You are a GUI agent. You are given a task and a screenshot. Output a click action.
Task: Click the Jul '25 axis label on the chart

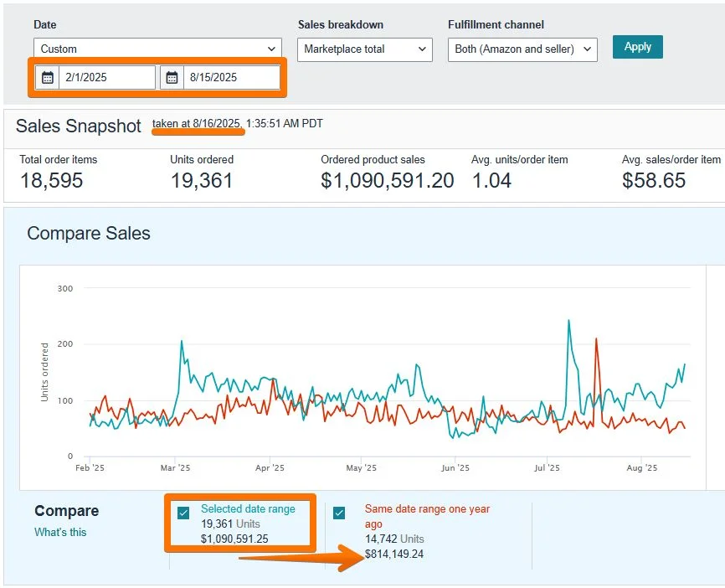[x=548, y=468]
